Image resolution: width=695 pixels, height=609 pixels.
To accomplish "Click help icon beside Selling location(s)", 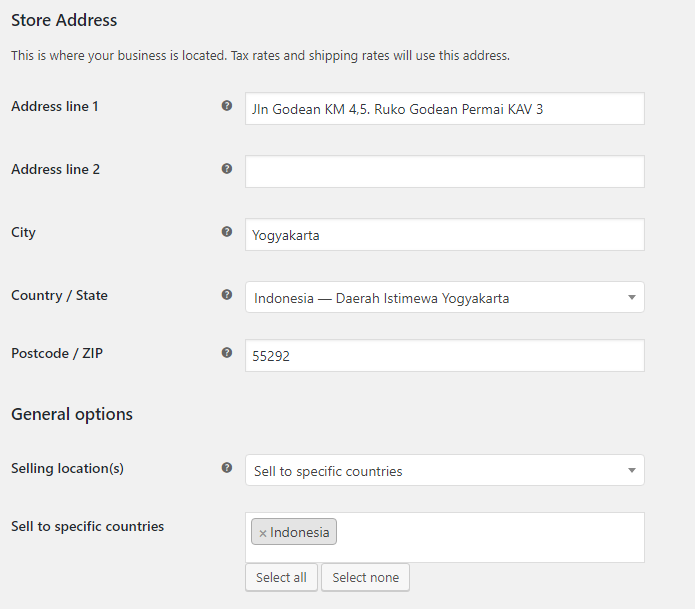I will pos(226,467).
